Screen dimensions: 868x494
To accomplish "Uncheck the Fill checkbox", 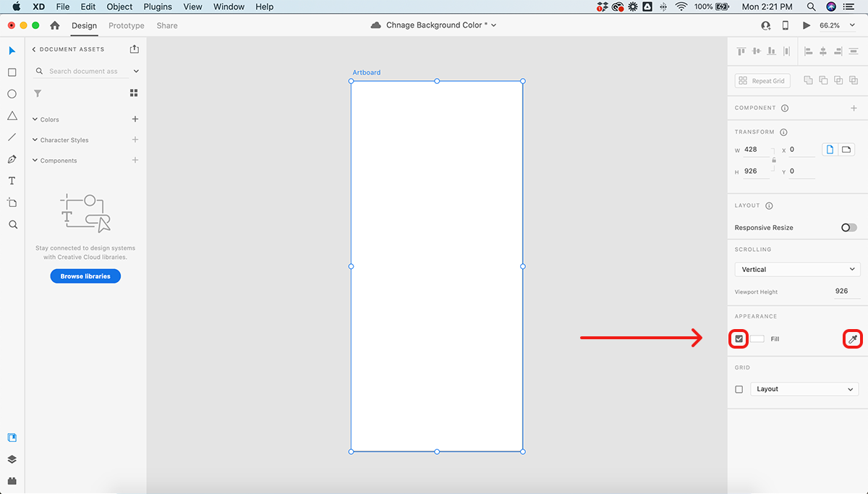I will pos(739,338).
